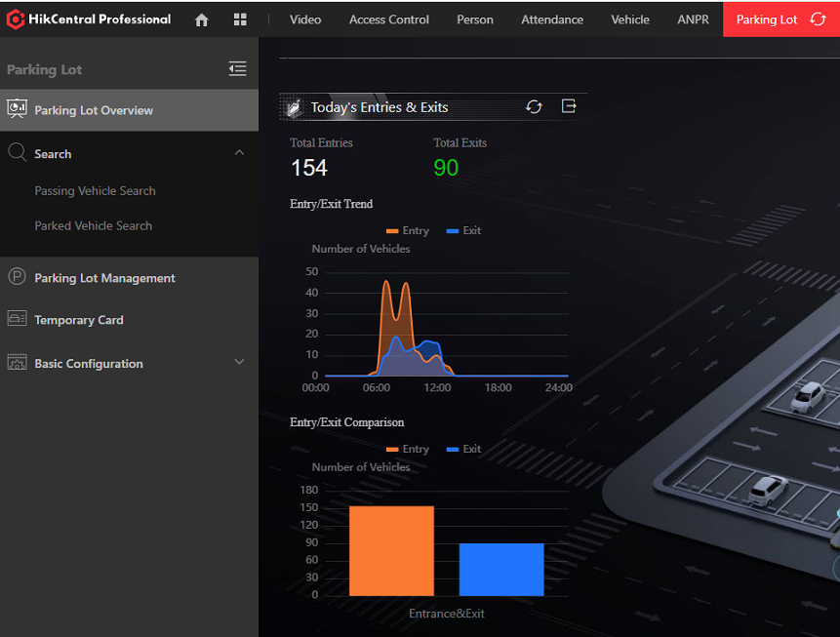This screenshot has height=637, width=840.
Task: Toggle Entry series in Entry/Exit Comparison legend
Action: (407, 450)
